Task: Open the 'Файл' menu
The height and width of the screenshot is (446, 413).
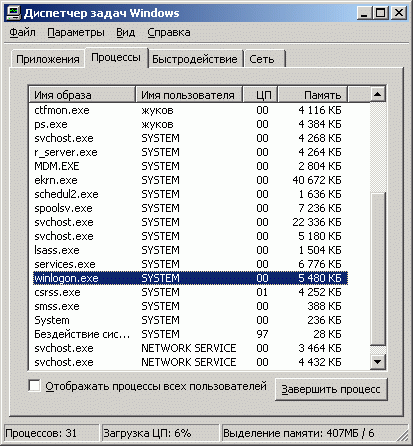Action: pyautogui.click(x=22, y=32)
